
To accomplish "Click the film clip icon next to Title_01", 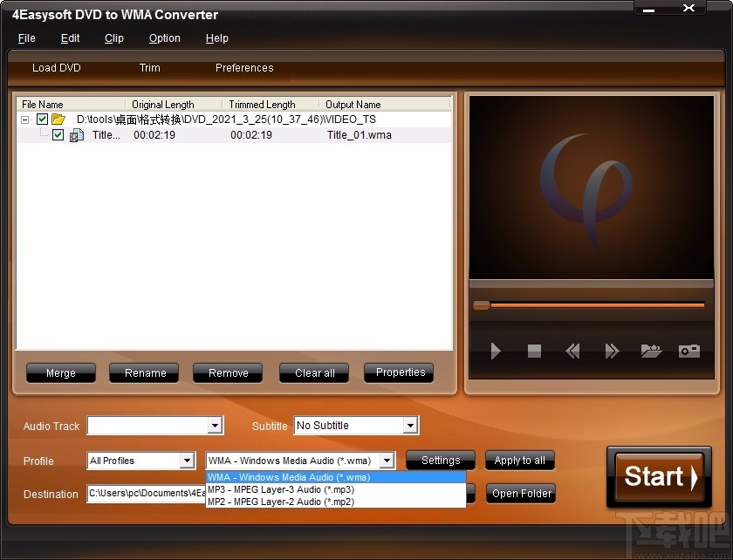I will point(76,135).
